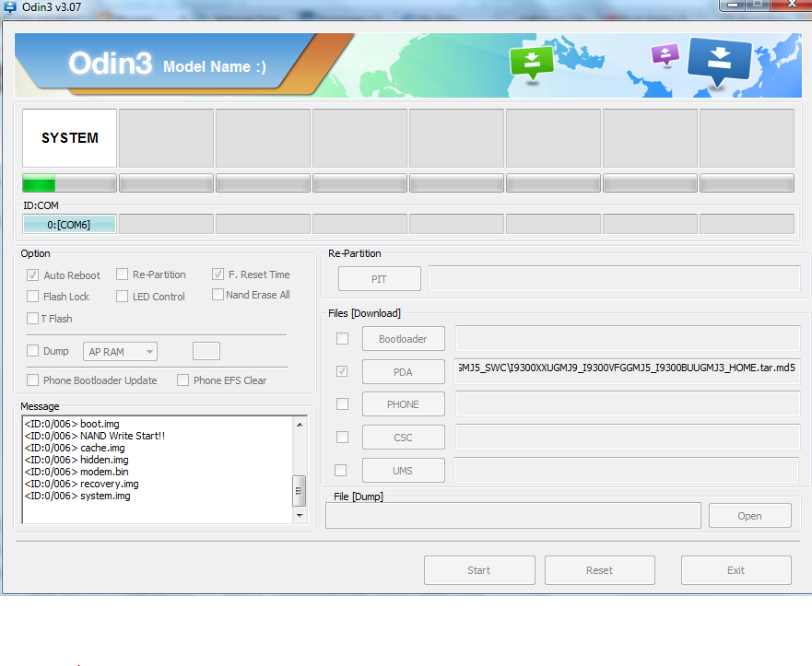812x666 pixels.
Task: Click the green download bubble icon in banner
Action: [531, 63]
